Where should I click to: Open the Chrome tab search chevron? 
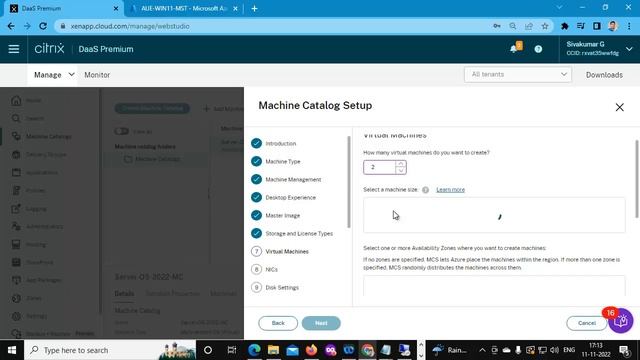tap(560, 7)
